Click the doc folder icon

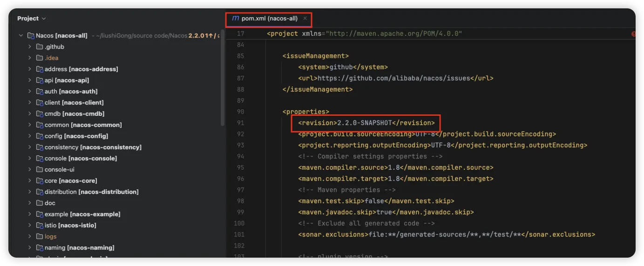pyautogui.click(x=40, y=203)
